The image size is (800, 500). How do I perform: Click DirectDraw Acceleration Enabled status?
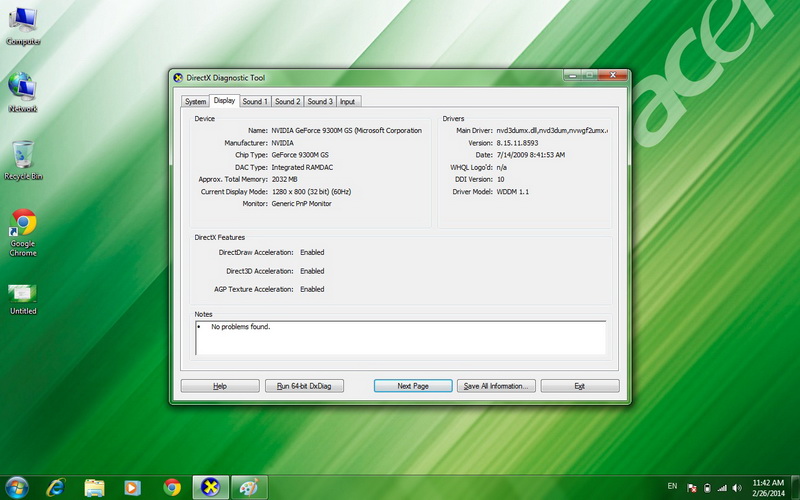tap(312, 252)
